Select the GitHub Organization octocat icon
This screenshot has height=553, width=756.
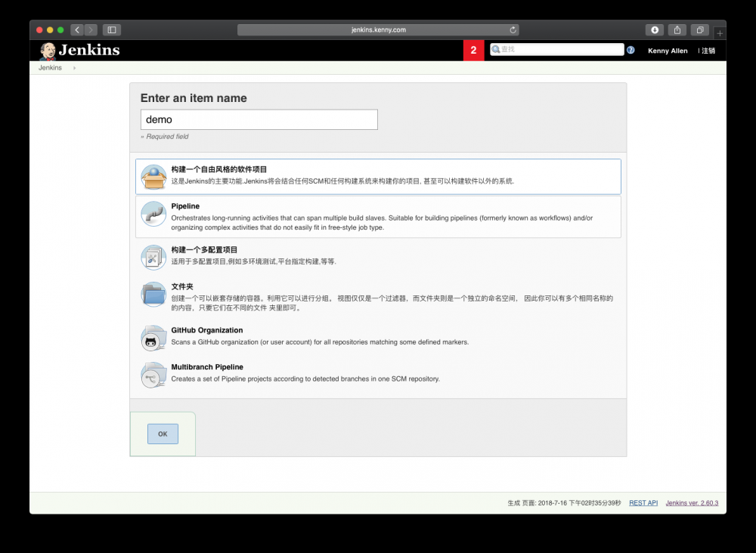point(153,338)
